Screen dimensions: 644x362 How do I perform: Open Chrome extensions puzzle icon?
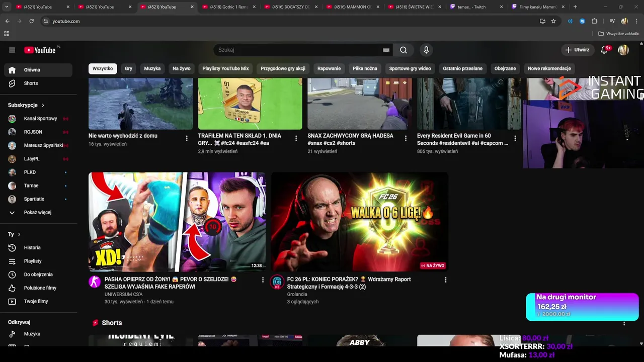click(594, 21)
